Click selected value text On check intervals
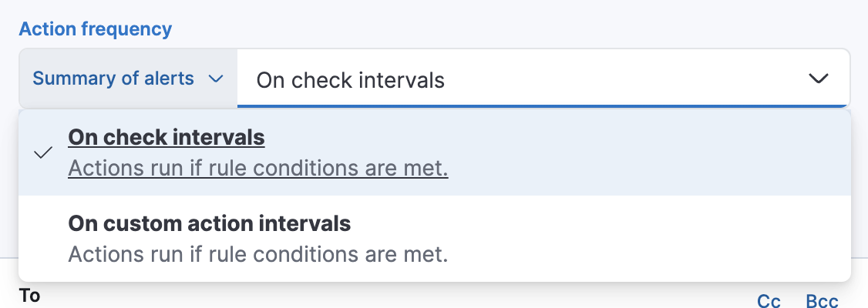 [350, 80]
